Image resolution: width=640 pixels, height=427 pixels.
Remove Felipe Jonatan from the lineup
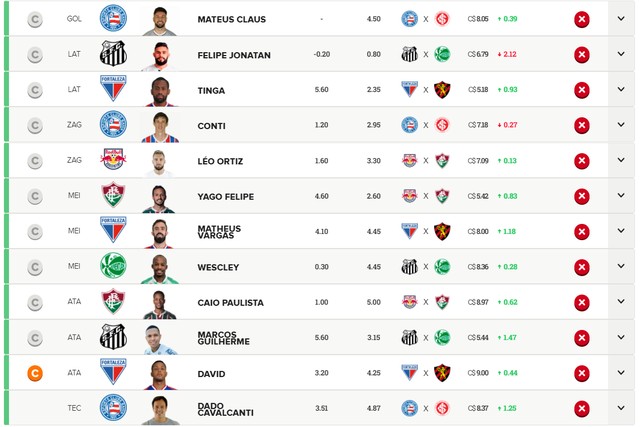click(582, 55)
